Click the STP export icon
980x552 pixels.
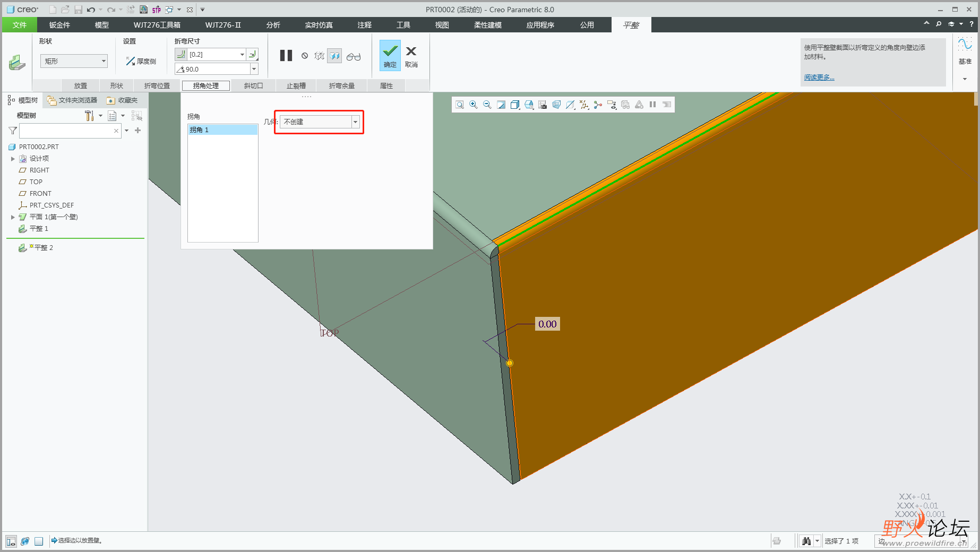click(x=157, y=10)
